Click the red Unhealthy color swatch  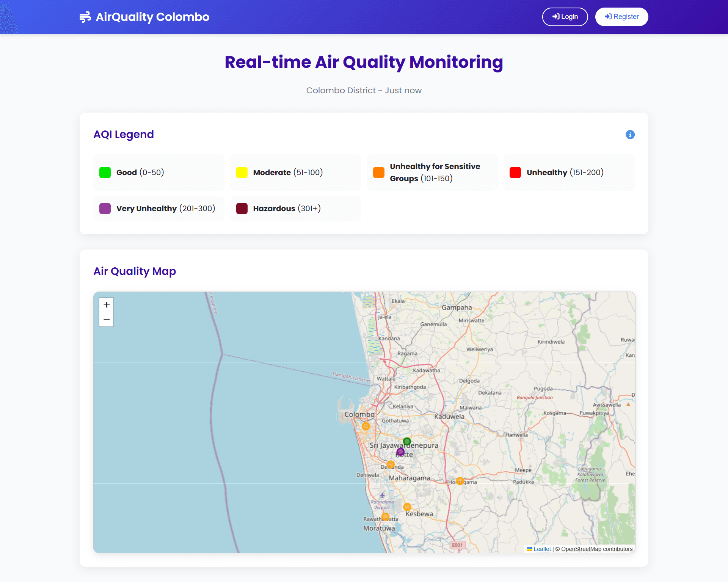[515, 173]
